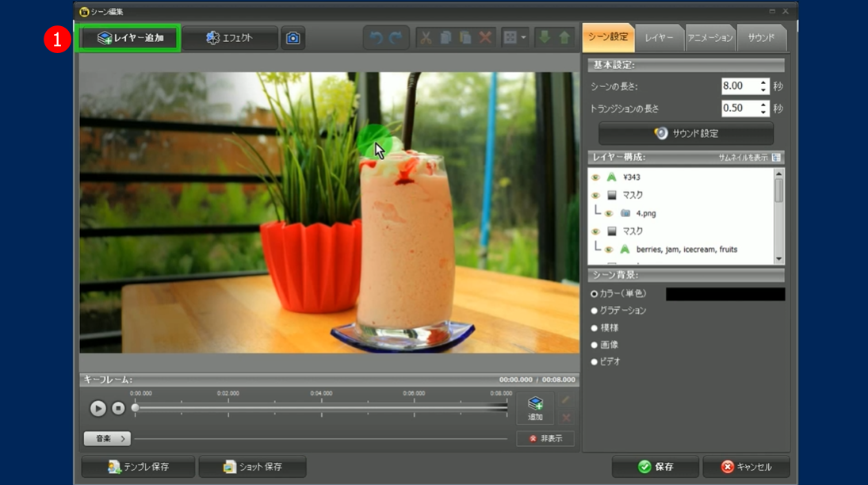
Task: Click the play button under the preview
Action: [x=98, y=408]
